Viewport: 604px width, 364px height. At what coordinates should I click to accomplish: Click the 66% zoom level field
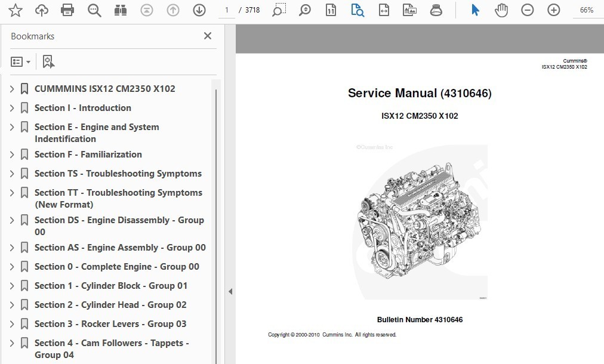point(586,10)
